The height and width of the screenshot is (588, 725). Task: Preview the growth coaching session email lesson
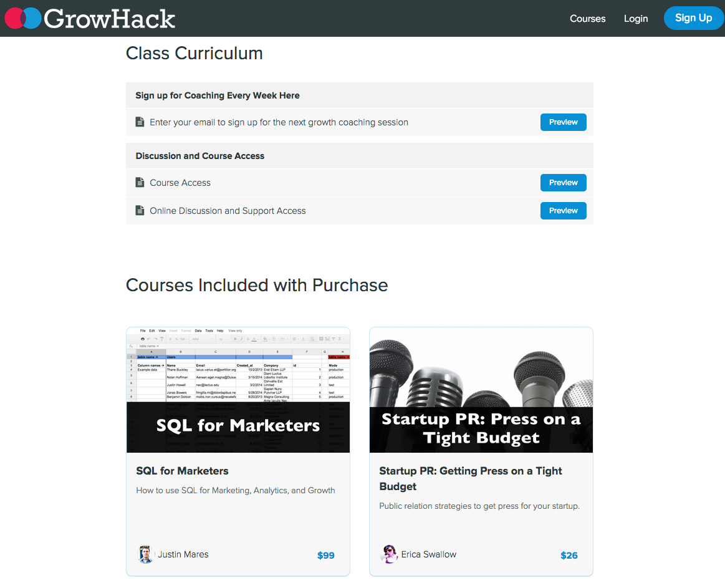click(x=563, y=122)
